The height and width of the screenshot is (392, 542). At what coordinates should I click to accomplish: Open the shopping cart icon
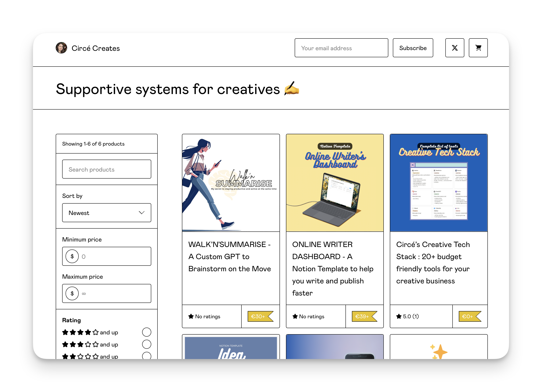478,48
